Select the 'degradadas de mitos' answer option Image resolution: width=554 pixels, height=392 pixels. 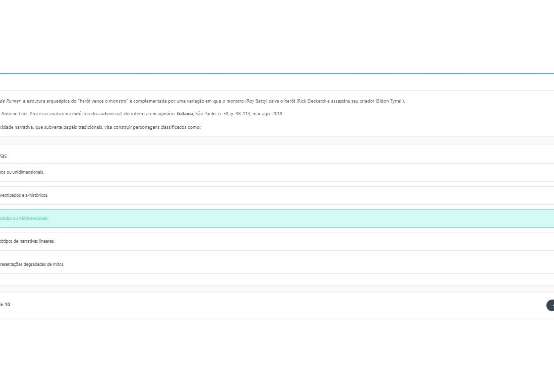pyautogui.click(x=33, y=264)
